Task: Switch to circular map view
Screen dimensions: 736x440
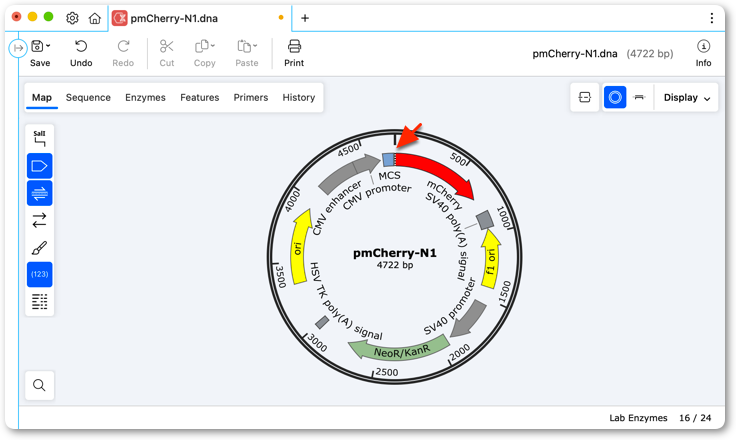Action: click(615, 98)
